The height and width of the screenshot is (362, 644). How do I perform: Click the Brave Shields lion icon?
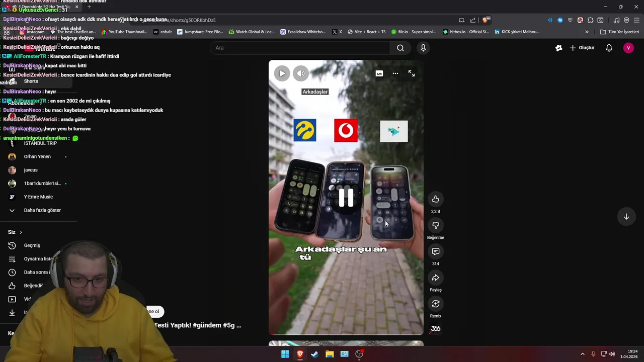(485, 20)
